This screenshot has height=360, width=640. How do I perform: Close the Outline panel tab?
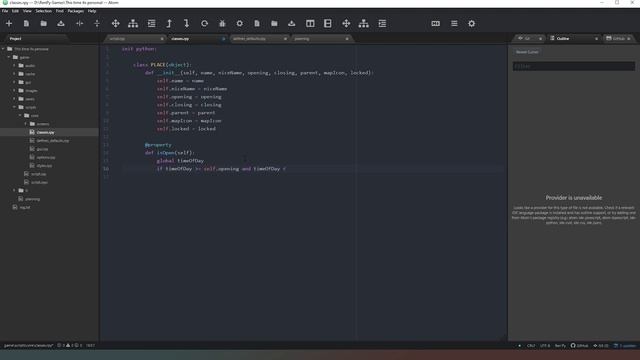pos(596,39)
